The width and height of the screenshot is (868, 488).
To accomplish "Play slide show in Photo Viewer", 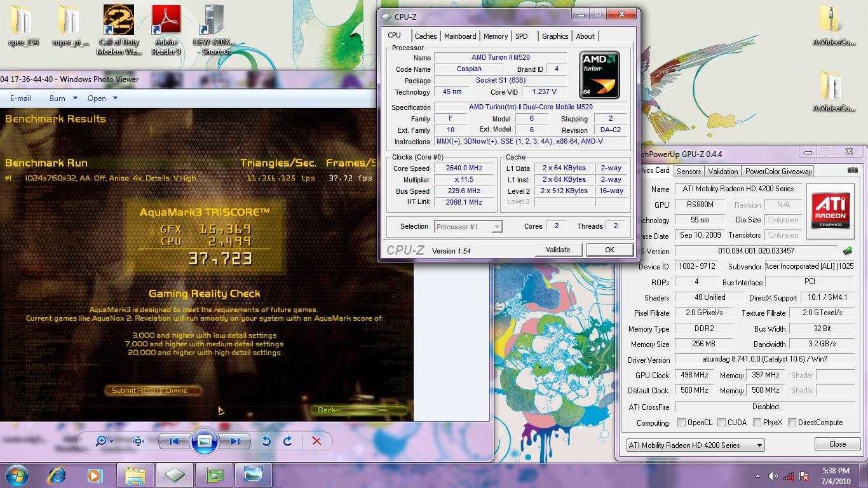I will [205, 441].
